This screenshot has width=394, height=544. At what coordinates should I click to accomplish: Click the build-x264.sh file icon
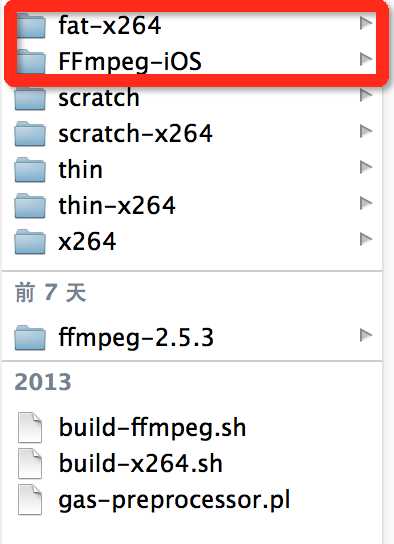coord(30,464)
